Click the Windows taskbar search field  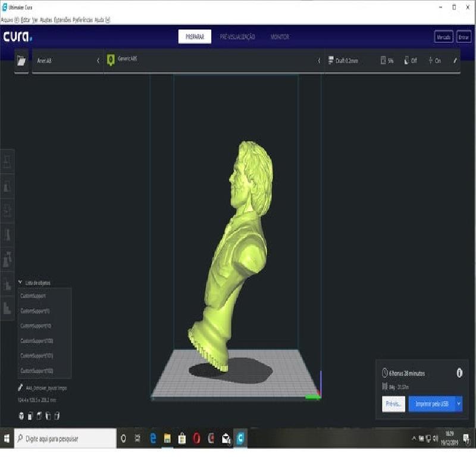click(x=65, y=439)
